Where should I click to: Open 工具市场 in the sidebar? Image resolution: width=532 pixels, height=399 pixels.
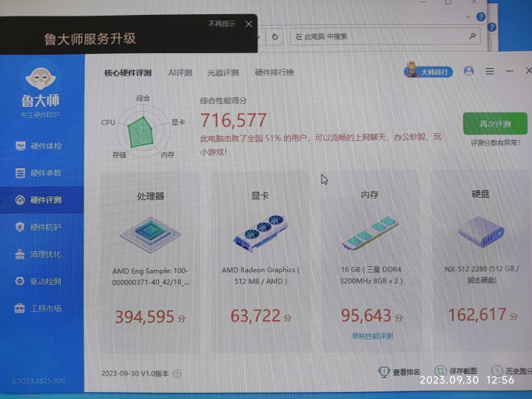[x=38, y=308]
